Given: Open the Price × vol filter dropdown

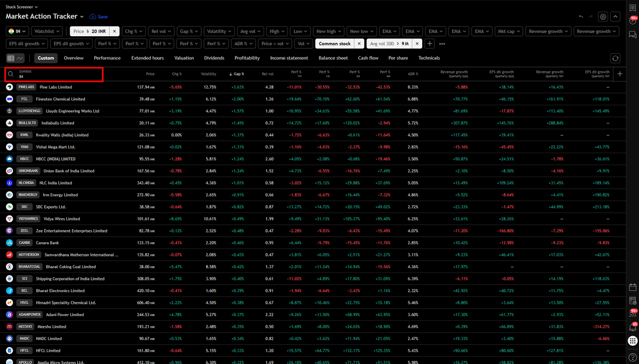Looking at the screenshot, I should (276, 44).
